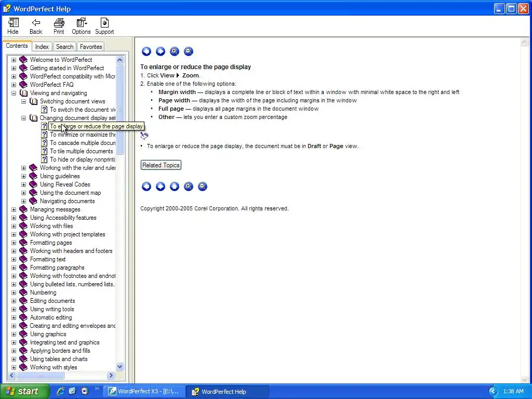Image resolution: width=532 pixels, height=399 pixels.
Task: Switch to the Search tab
Action: [x=65, y=46]
